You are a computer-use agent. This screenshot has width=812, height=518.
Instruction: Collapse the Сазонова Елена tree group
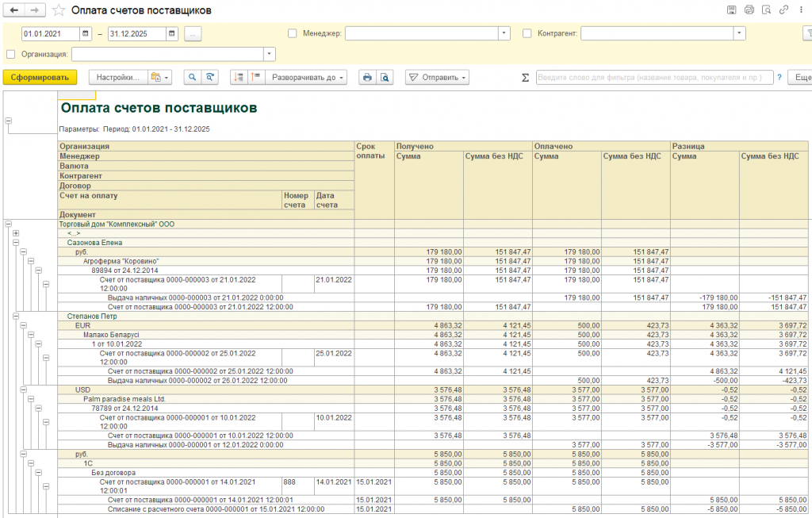(x=16, y=243)
